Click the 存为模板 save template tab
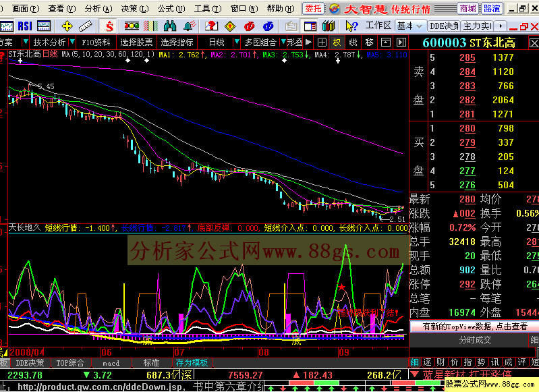The image size is (539, 392). point(192,363)
